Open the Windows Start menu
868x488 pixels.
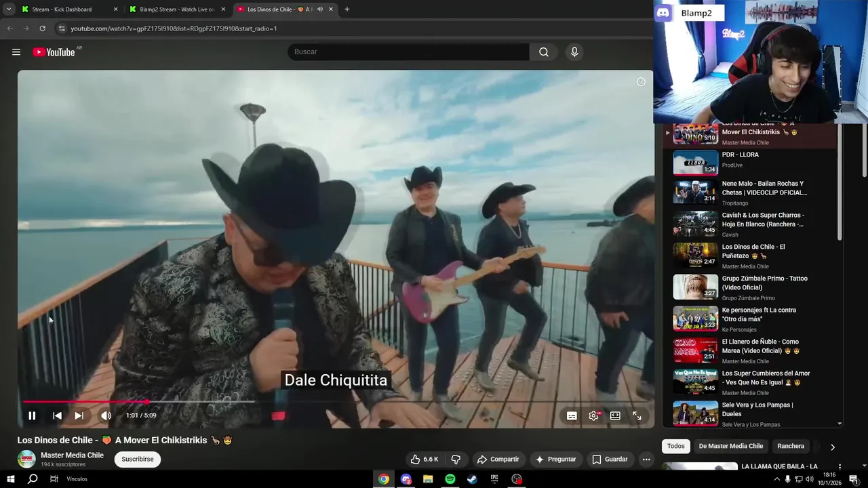[x=10, y=479]
